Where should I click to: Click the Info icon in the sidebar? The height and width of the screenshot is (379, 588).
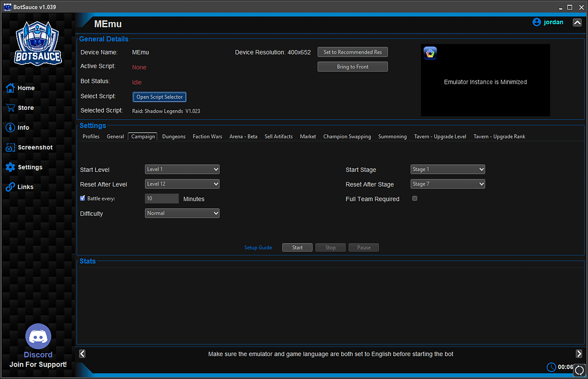coord(10,127)
